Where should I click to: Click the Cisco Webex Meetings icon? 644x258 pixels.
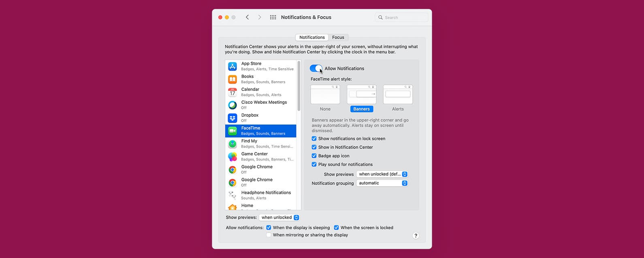232,105
